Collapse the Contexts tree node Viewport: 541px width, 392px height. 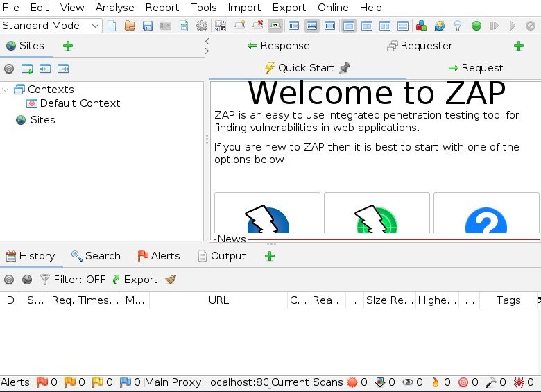[5, 90]
